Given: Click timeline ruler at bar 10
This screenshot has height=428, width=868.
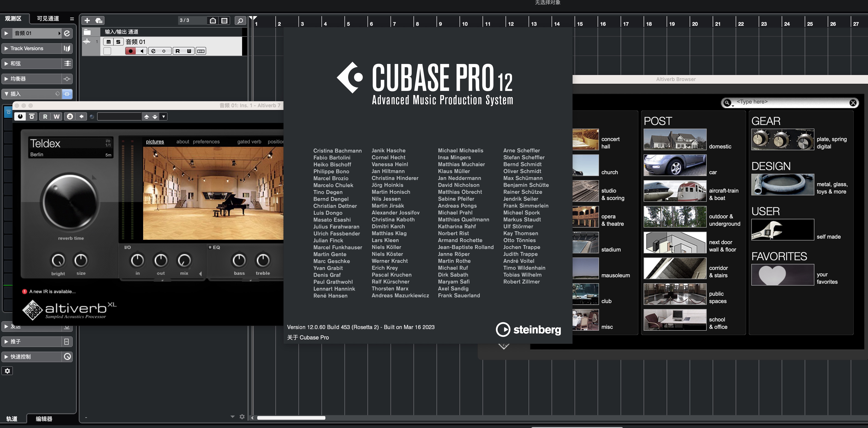Looking at the screenshot, I should click(x=465, y=24).
